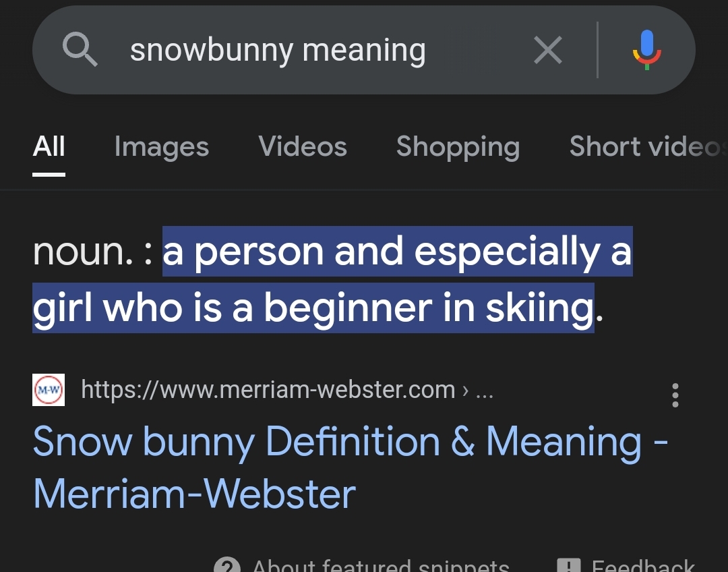728x572 pixels.
Task: Select the All results tab
Action: pos(49,147)
